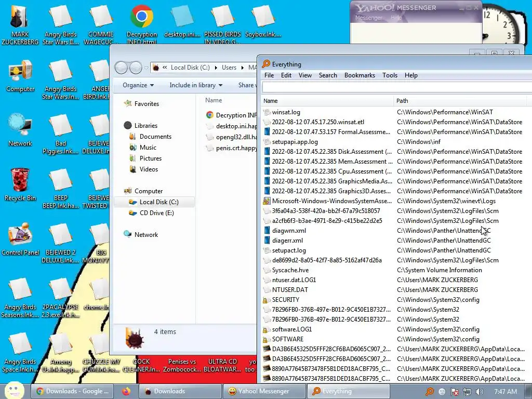The height and width of the screenshot is (399, 532).
Task: Click the Everything search input field
Action: click(x=396, y=87)
